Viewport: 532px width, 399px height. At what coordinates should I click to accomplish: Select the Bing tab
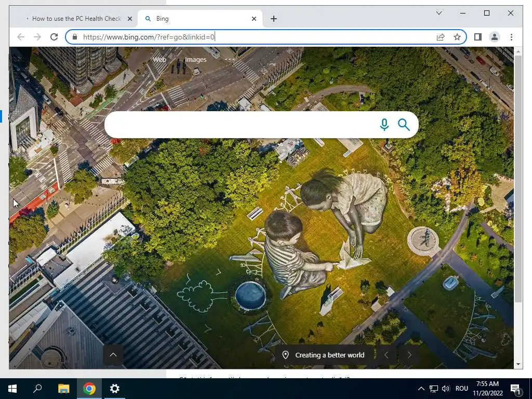coord(200,19)
